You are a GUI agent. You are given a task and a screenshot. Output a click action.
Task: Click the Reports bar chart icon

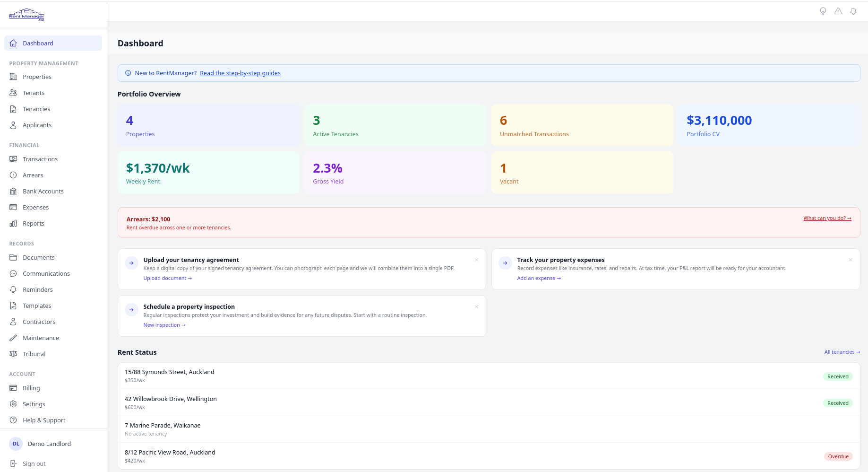tap(13, 223)
